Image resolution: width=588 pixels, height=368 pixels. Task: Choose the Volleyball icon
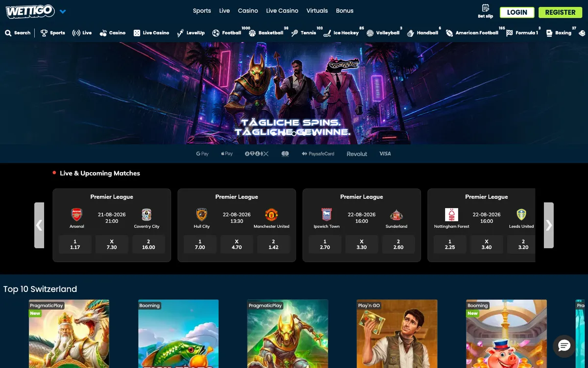click(370, 33)
